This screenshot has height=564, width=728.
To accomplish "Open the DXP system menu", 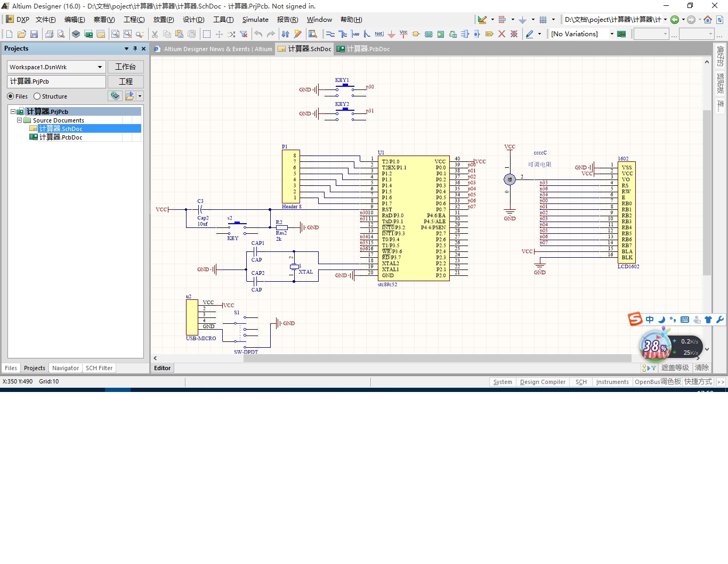I will click(x=17, y=20).
